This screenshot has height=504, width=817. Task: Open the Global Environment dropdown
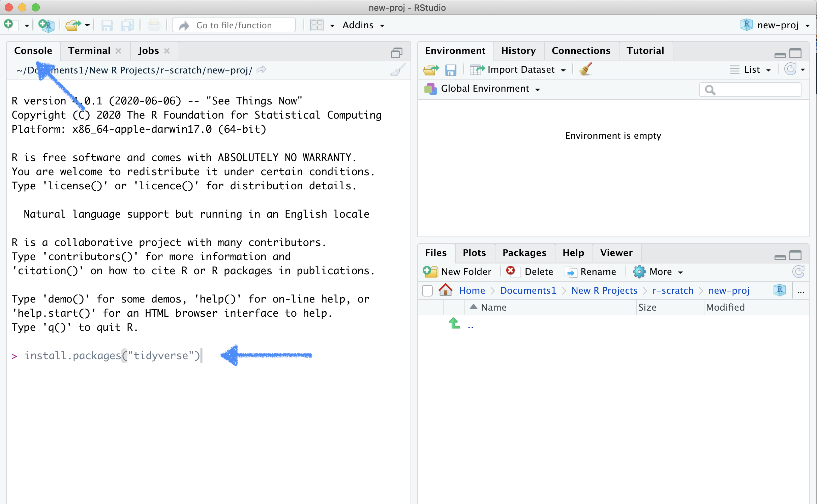click(x=482, y=89)
